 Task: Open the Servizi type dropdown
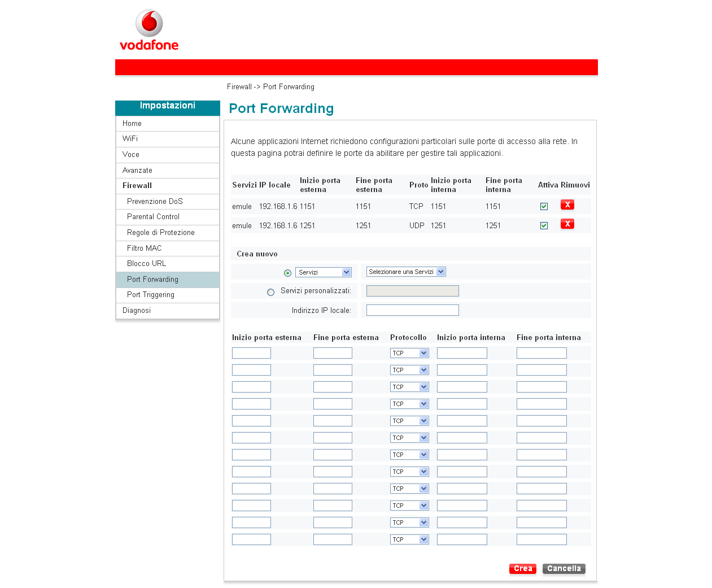(324, 272)
